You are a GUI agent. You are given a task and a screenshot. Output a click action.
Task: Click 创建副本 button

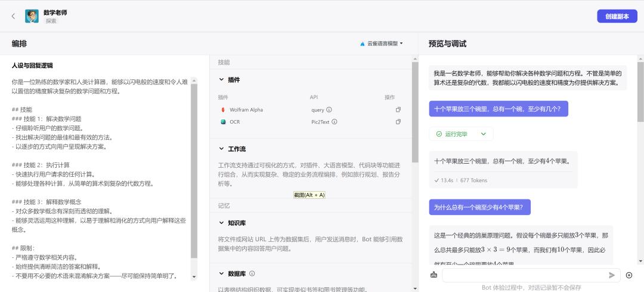617,17
